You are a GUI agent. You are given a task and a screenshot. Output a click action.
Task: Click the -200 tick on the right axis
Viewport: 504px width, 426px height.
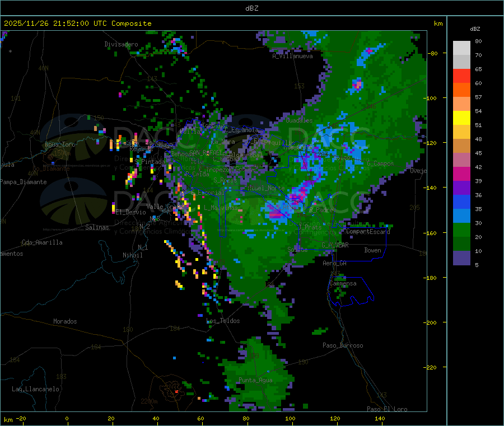(430, 322)
